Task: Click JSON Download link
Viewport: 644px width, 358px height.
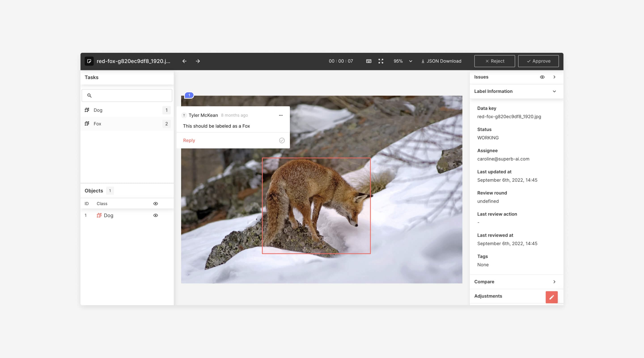Action: (x=441, y=61)
